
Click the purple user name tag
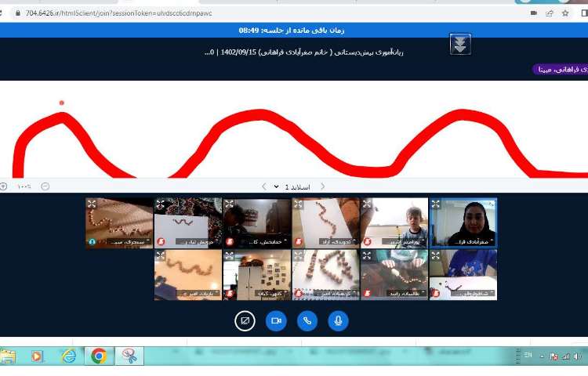click(559, 69)
